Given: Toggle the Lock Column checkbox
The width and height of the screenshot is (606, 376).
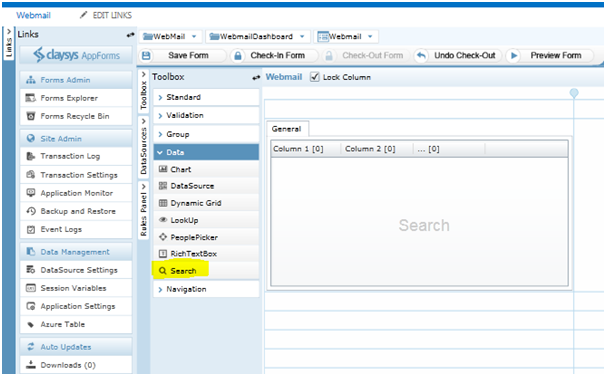Looking at the screenshot, I should (315, 77).
